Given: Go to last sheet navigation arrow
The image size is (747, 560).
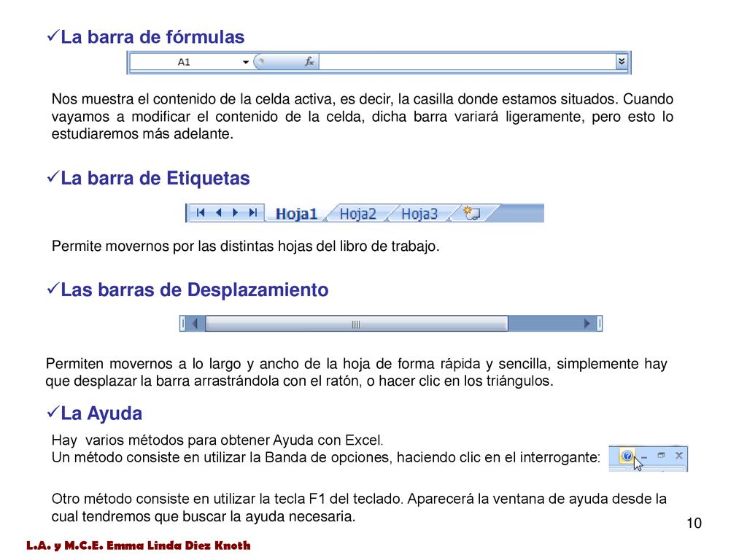Looking at the screenshot, I should 253,212.
